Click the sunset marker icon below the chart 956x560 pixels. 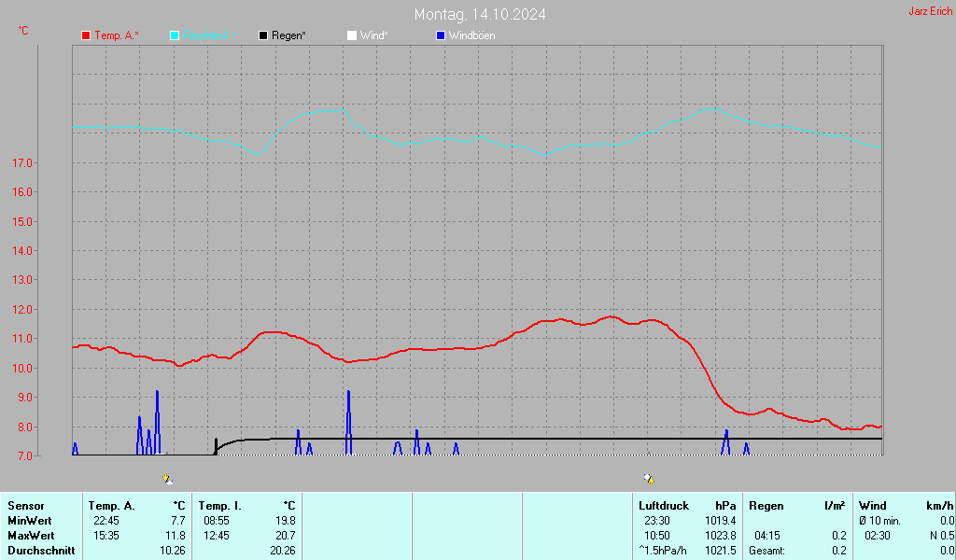(x=649, y=479)
